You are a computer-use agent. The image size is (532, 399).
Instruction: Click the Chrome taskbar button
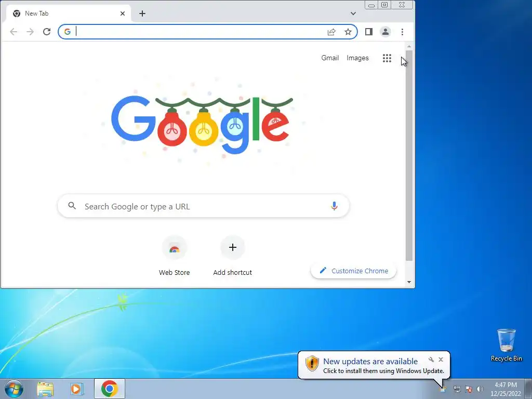coord(109,389)
